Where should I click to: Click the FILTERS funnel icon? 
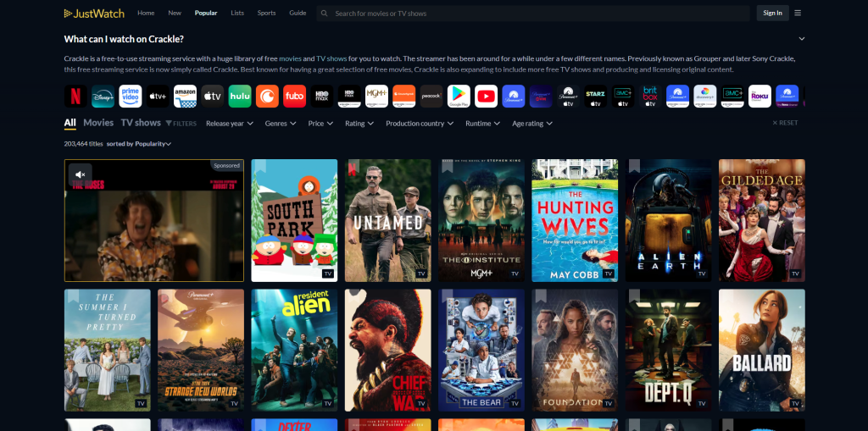(x=169, y=124)
